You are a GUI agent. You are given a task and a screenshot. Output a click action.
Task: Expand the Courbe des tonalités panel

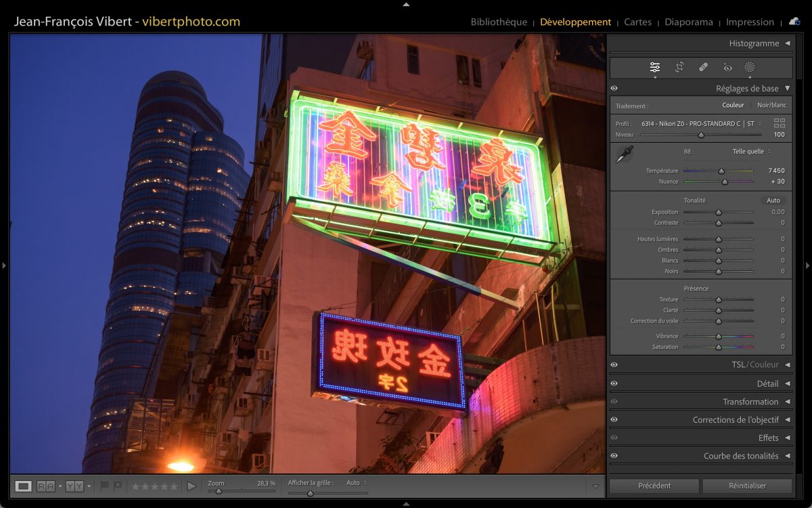coord(787,456)
